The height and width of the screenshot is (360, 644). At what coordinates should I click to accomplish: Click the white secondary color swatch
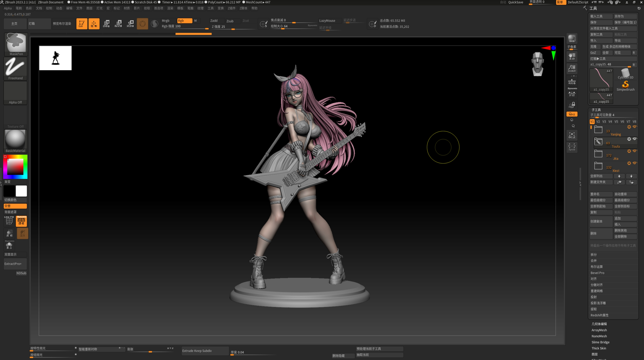(21, 191)
